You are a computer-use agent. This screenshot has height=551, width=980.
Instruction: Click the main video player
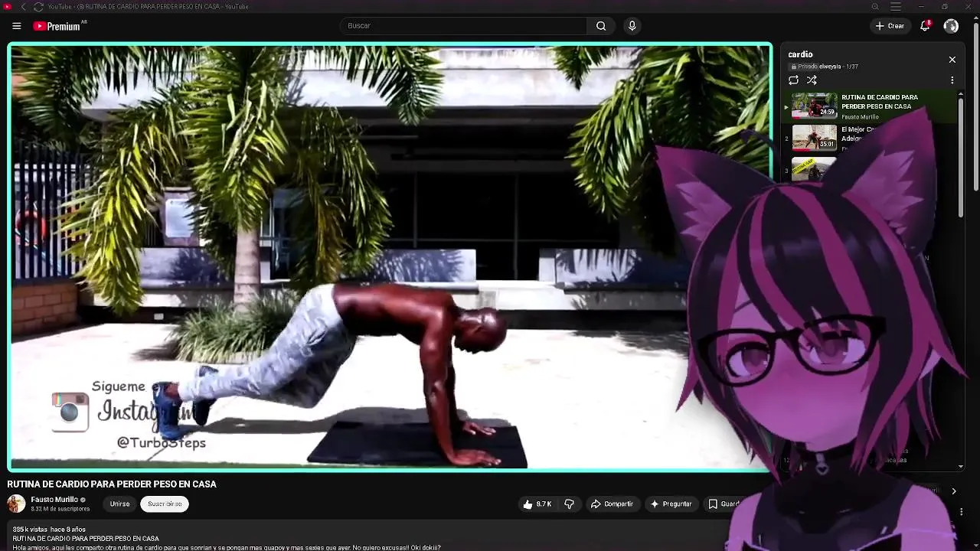click(390, 256)
